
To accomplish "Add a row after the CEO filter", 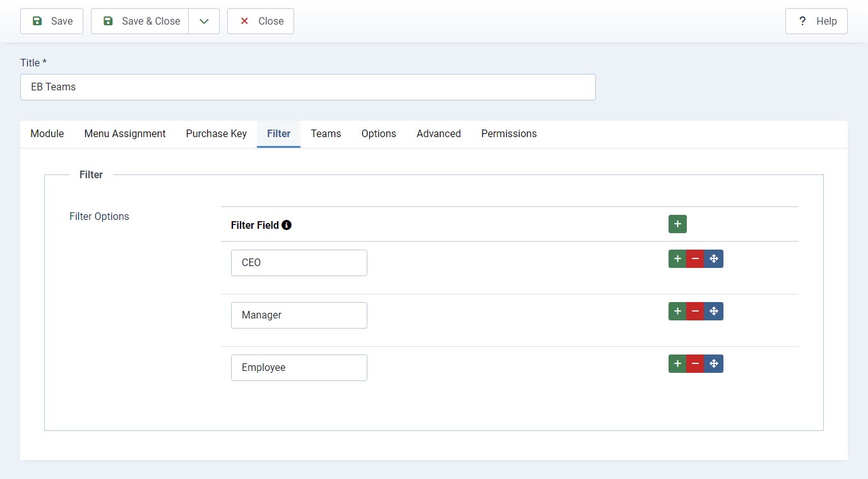I will pos(677,258).
